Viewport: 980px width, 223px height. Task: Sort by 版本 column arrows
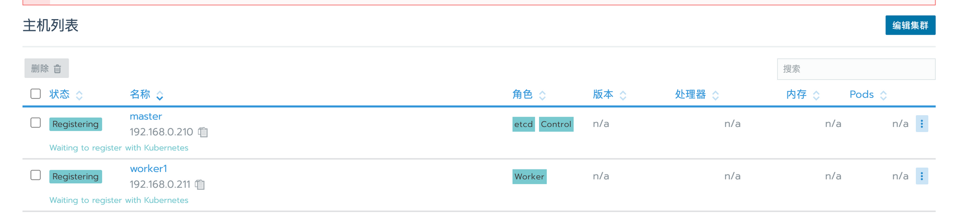pos(623,95)
